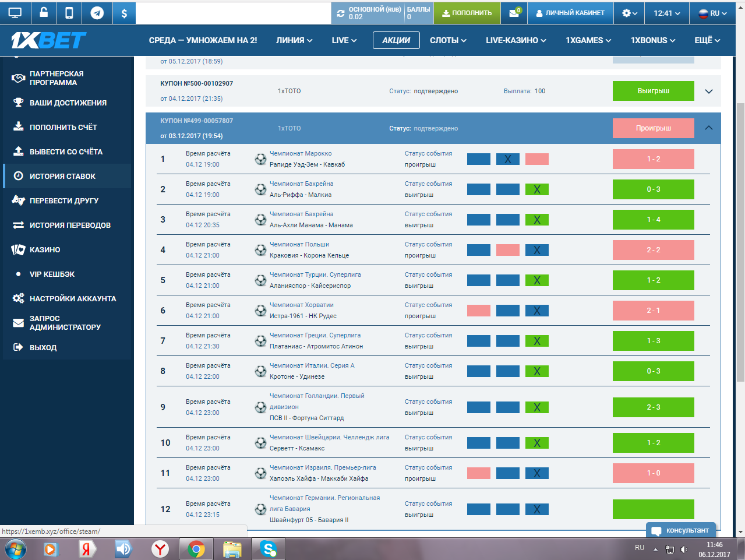The height and width of the screenshot is (560, 745).
Task: Open the Линия menu
Action: click(x=294, y=40)
